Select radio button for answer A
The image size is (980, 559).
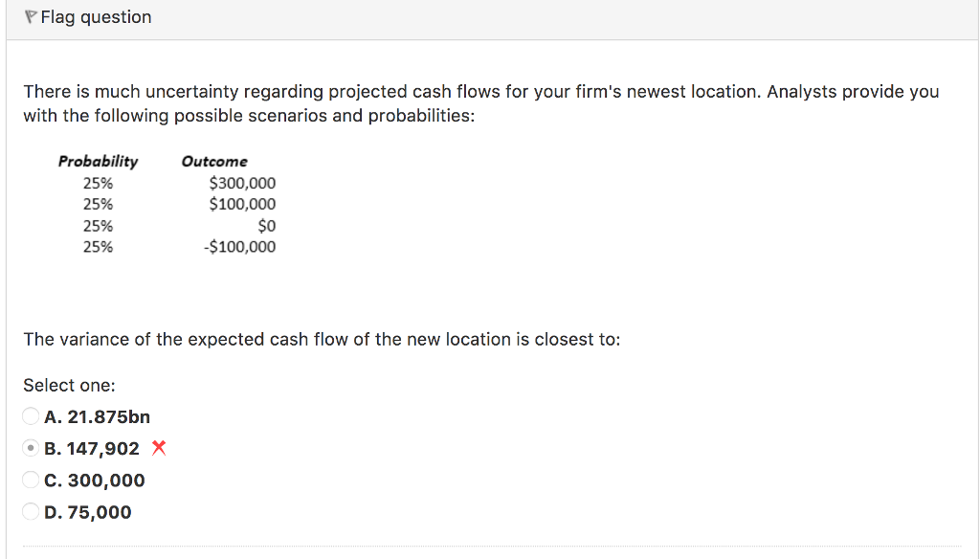(30, 416)
